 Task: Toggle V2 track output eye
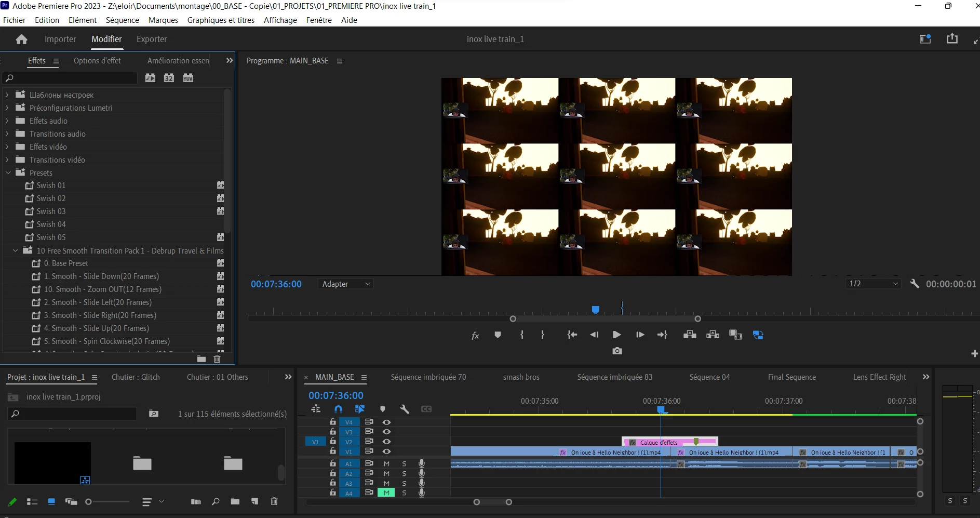click(386, 442)
